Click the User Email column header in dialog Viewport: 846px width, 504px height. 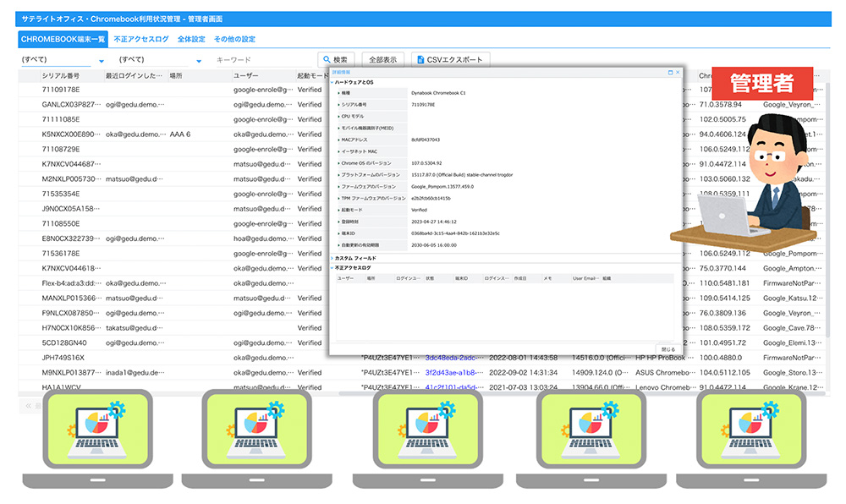point(585,279)
